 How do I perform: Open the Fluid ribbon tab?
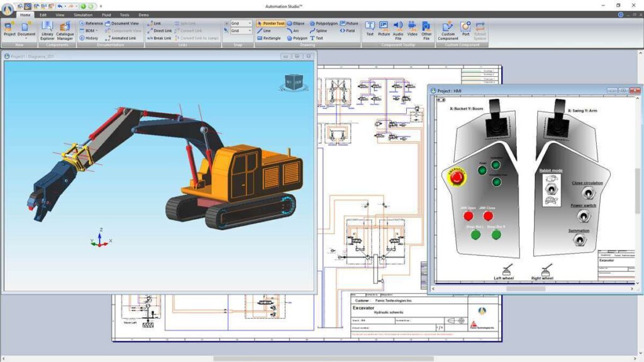106,14
